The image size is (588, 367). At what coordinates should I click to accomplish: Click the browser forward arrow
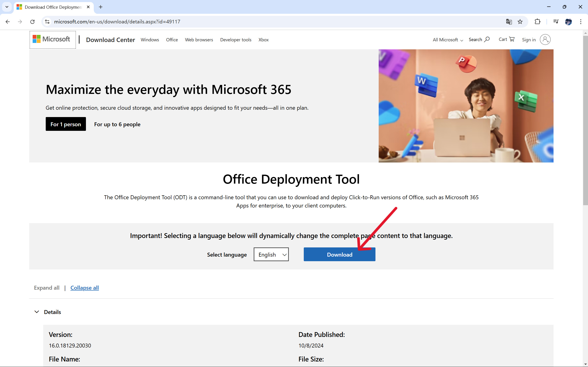click(x=20, y=22)
